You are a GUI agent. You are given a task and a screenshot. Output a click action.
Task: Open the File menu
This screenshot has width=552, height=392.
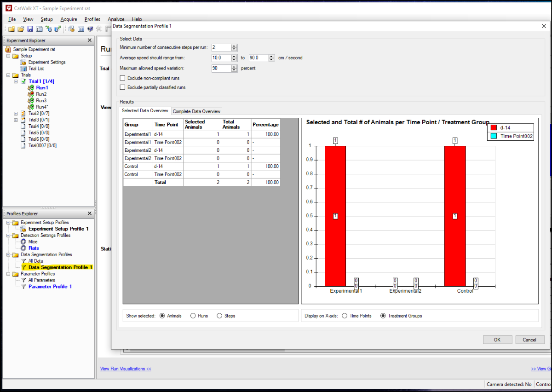(12, 19)
